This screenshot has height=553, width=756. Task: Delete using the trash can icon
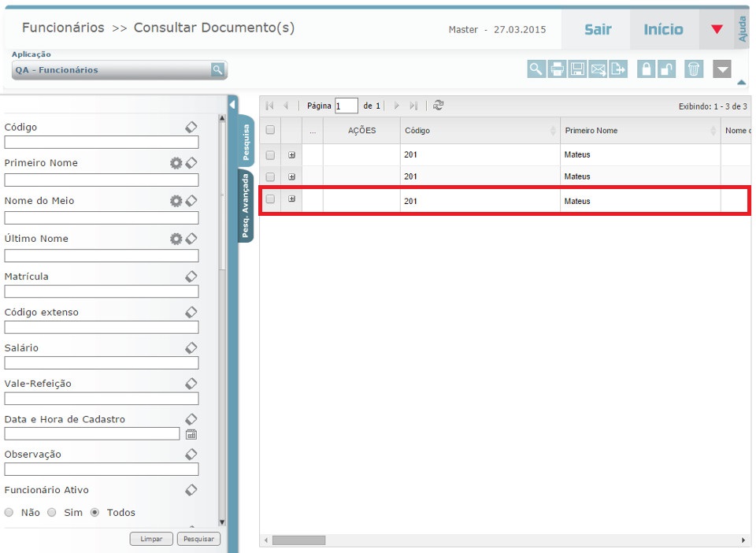click(x=693, y=69)
